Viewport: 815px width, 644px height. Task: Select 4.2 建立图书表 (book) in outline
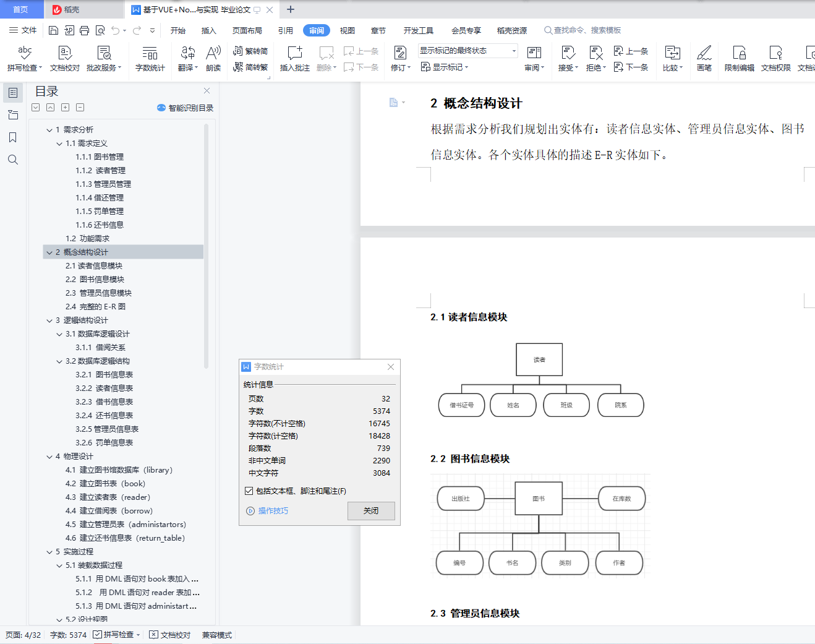click(106, 484)
